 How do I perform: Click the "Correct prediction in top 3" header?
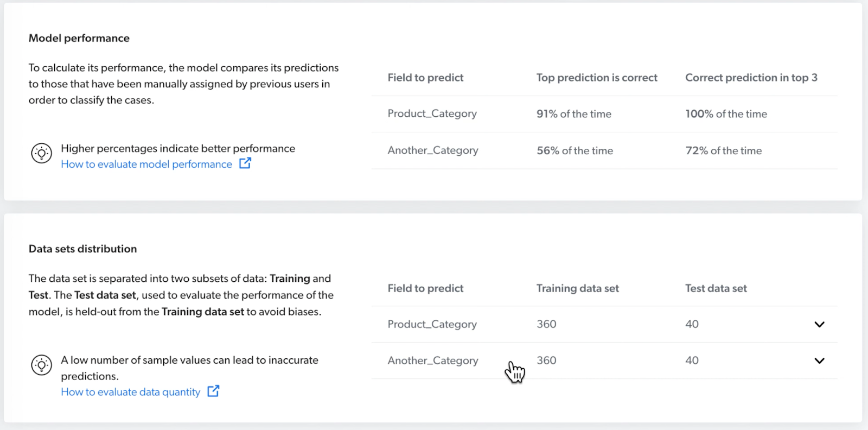pos(751,78)
